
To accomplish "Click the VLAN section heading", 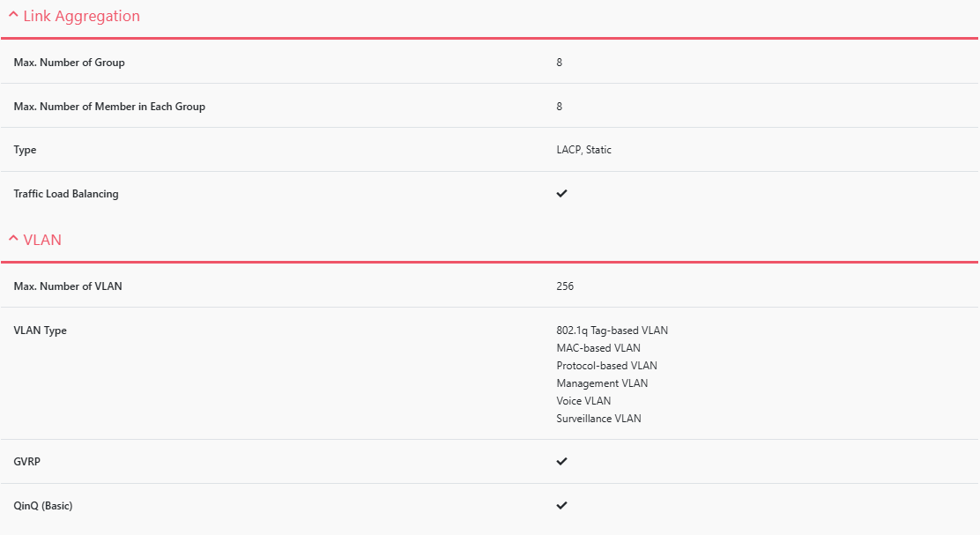I will [x=42, y=240].
